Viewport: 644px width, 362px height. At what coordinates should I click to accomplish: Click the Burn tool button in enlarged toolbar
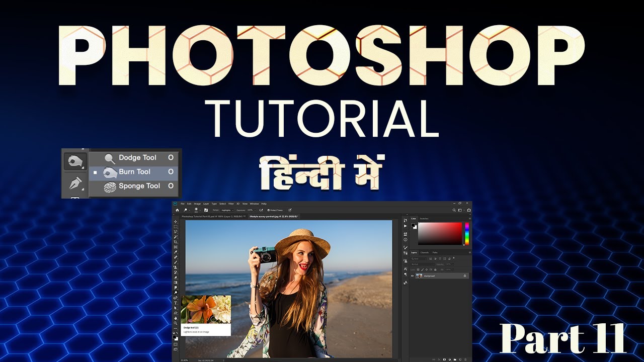pos(75,162)
